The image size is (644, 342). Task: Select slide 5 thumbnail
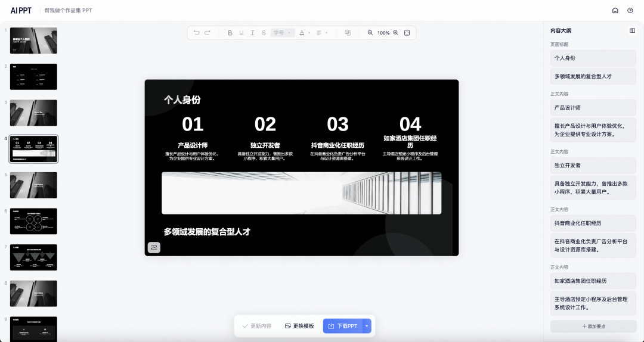point(33,185)
